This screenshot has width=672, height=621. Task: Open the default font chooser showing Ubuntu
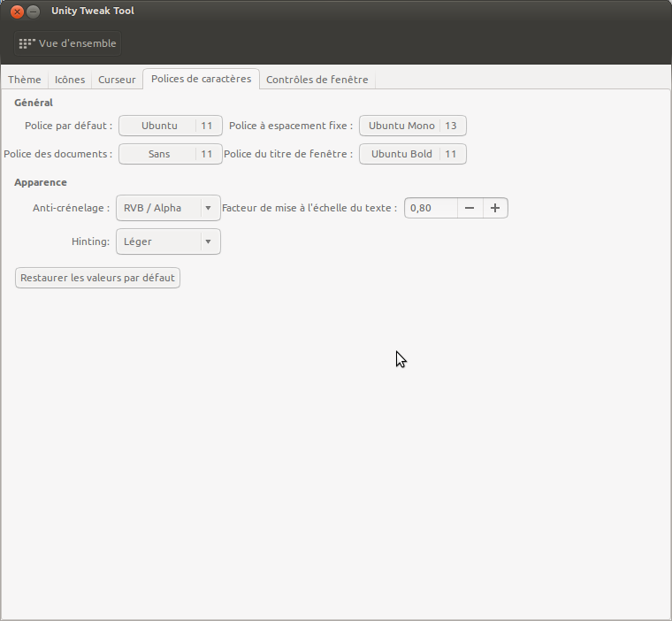159,126
